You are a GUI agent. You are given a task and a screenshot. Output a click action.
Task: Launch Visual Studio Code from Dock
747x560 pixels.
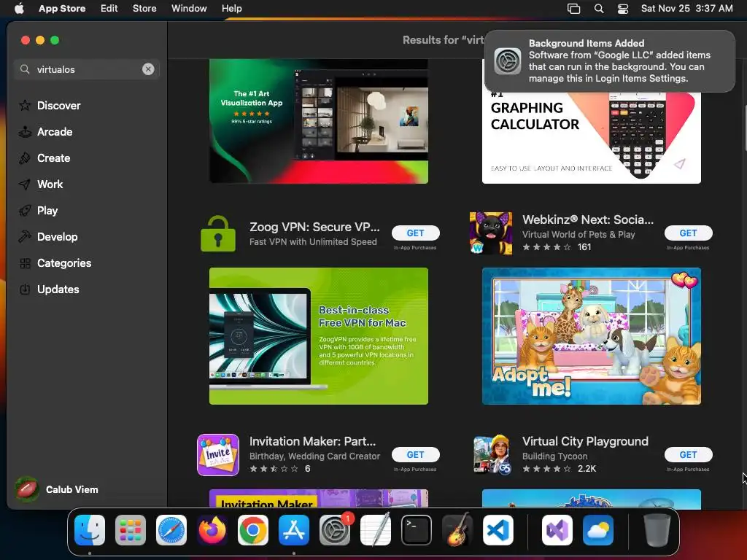coord(498,530)
